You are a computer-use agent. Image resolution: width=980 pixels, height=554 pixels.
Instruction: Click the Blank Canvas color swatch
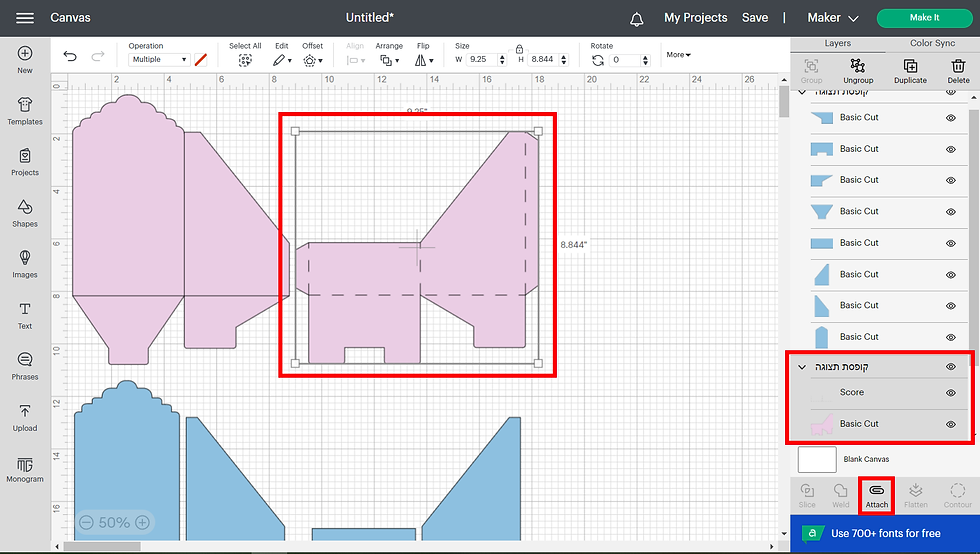click(817, 460)
